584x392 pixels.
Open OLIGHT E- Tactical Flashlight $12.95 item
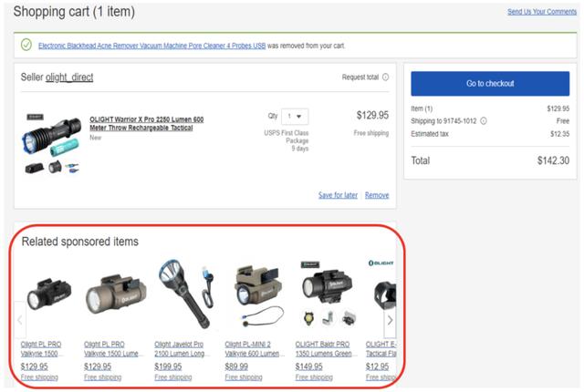click(x=381, y=349)
